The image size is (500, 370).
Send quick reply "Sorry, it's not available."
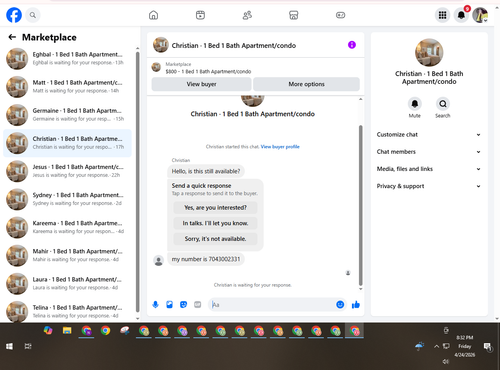tap(215, 239)
